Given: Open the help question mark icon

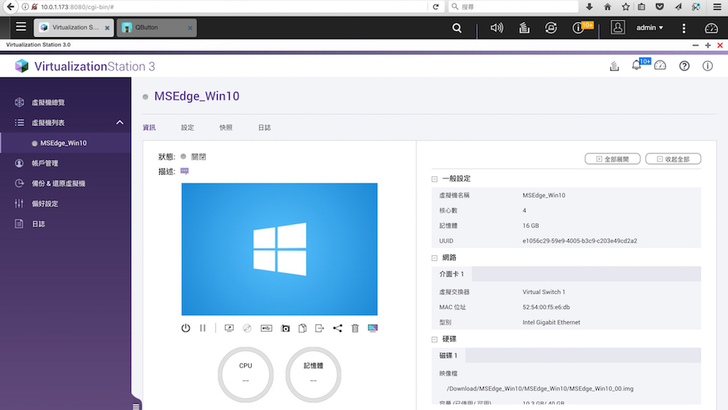Looking at the screenshot, I should click(684, 66).
